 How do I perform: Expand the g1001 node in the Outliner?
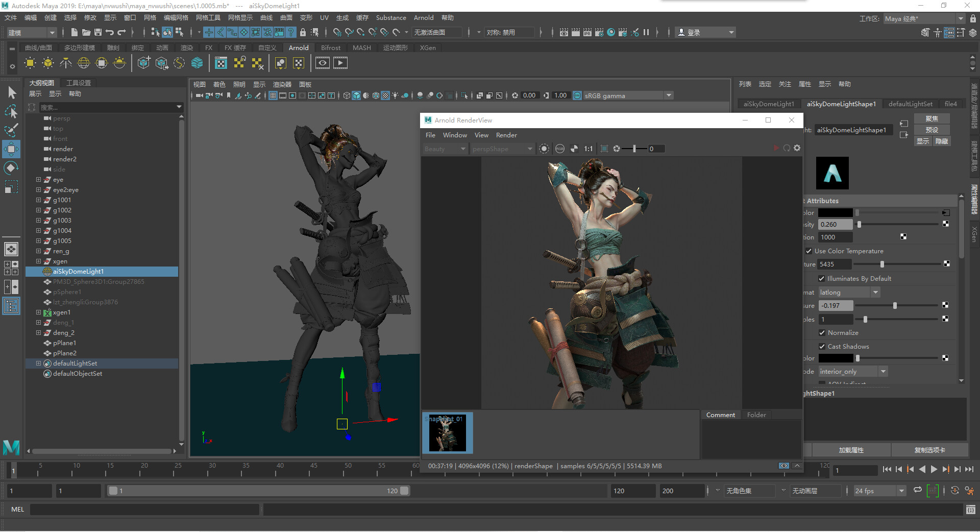click(38, 200)
